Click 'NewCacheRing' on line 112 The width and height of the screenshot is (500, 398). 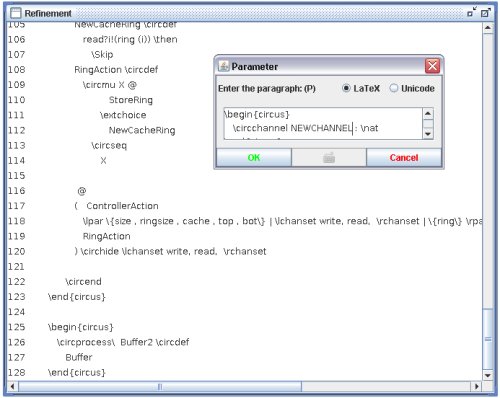click(x=142, y=130)
